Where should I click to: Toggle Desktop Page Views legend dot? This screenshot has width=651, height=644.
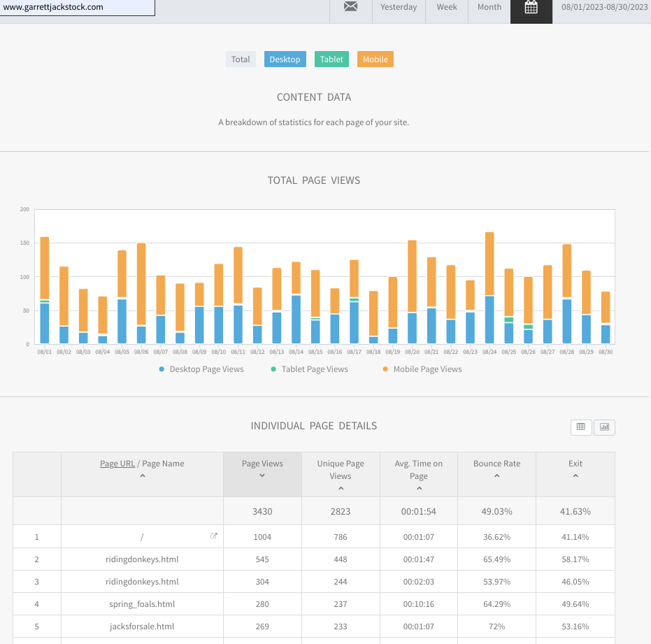pyautogui.click(x=162, y=369)
